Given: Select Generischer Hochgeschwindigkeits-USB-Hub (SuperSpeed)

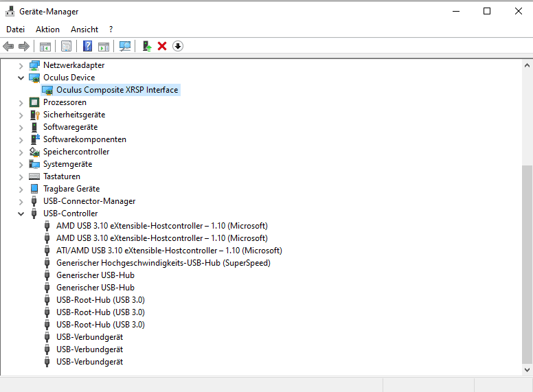Looking at the screenshot, I should point(163,263).
